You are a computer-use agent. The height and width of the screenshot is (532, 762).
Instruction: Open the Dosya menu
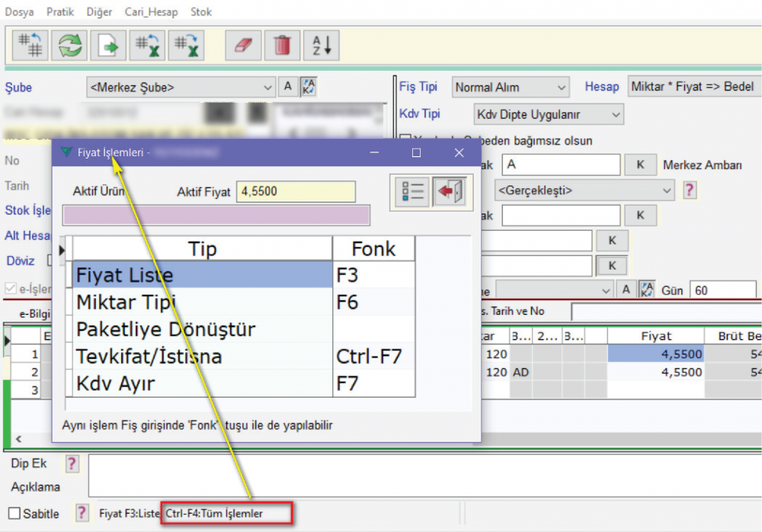point(19,12)
